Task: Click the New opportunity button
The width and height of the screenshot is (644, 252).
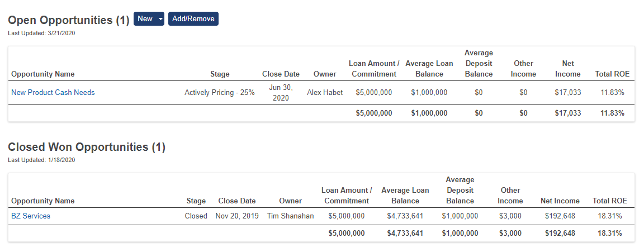Action: (145, 19)
